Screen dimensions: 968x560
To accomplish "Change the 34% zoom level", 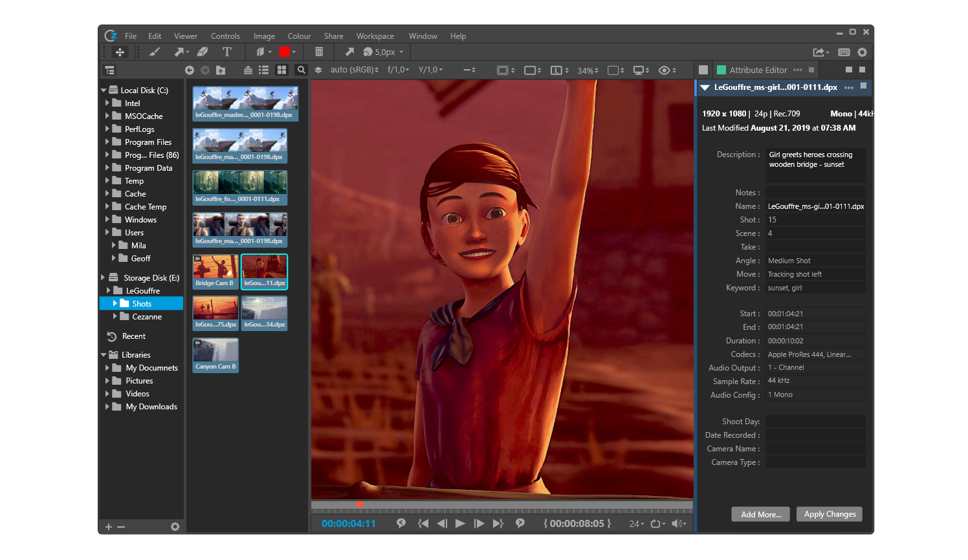I will [588, 70].
